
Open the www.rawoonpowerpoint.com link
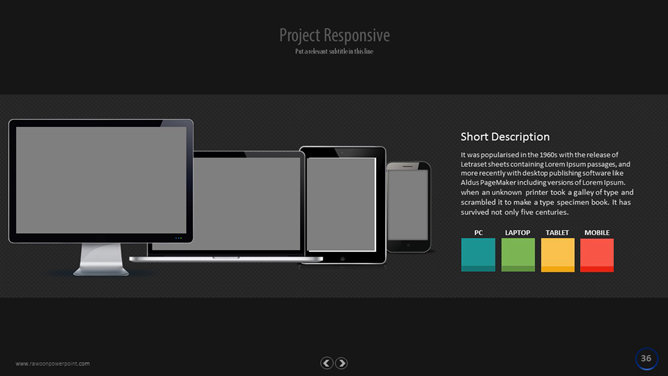click(53, 364)
